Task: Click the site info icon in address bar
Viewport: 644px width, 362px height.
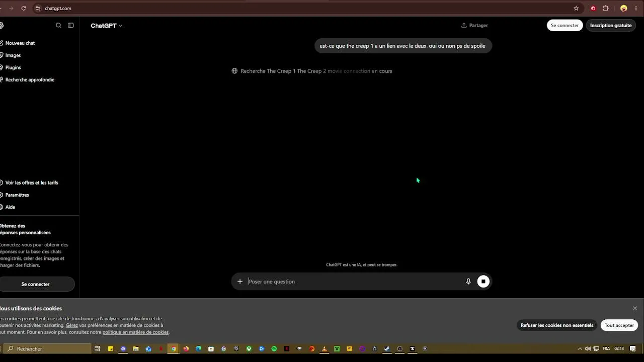Action: pos(38,8)
